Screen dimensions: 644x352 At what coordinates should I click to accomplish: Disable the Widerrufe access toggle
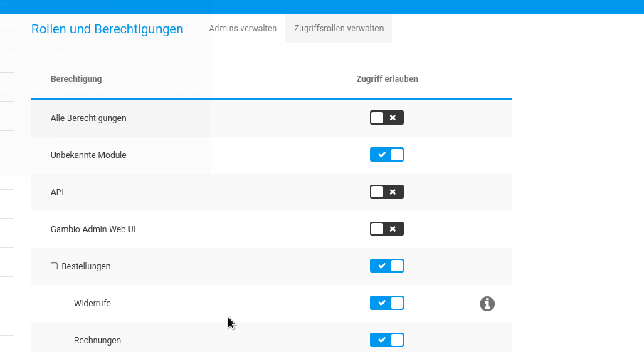[386, 303]
